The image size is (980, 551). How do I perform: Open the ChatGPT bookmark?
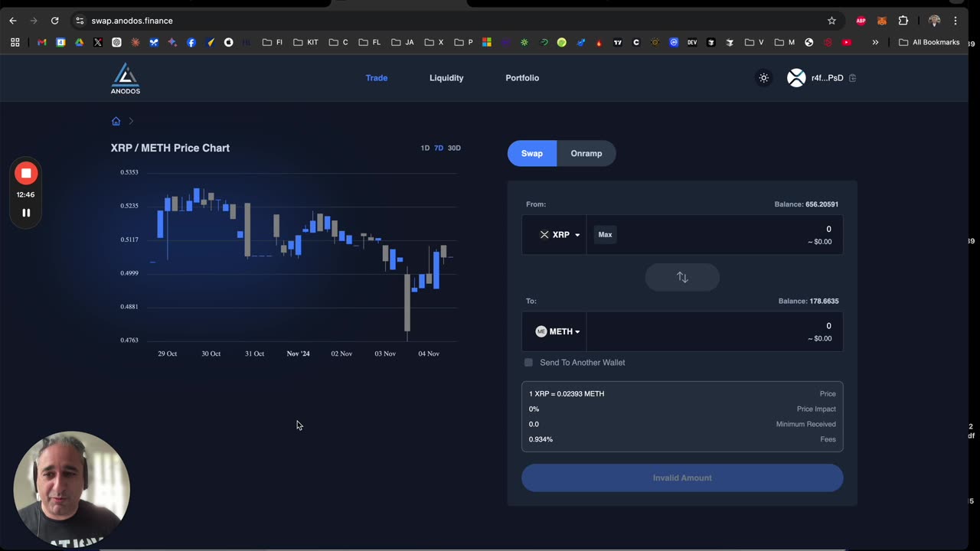pyautogui.click(x=116, y=42)
